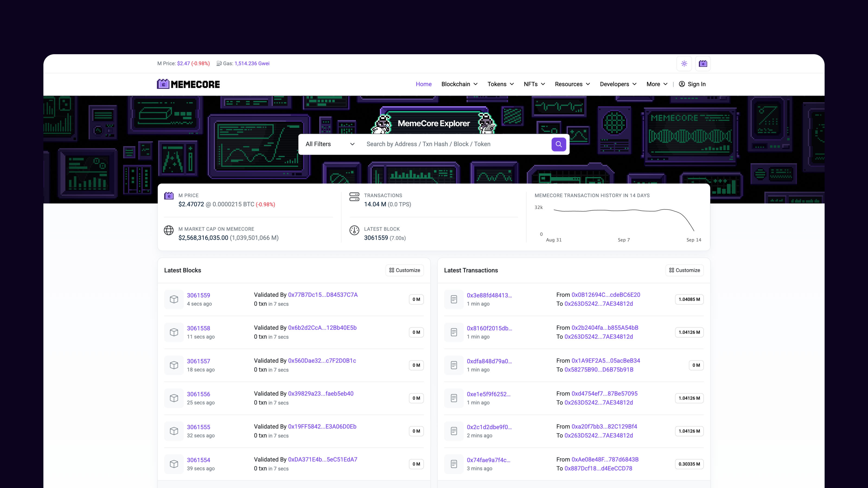The height and width of the screenshot is (488, 868).
Task: Open the Developers dropdown menu
Action: coord(618,84)
